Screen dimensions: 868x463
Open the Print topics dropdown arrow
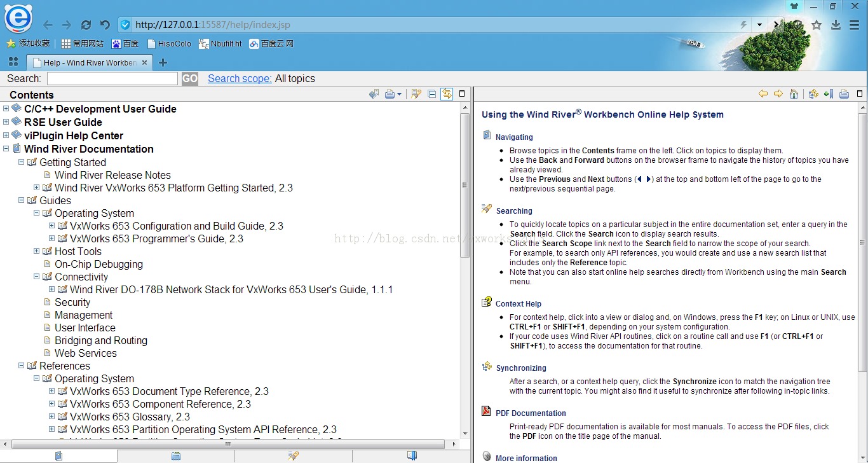point(399,94)
